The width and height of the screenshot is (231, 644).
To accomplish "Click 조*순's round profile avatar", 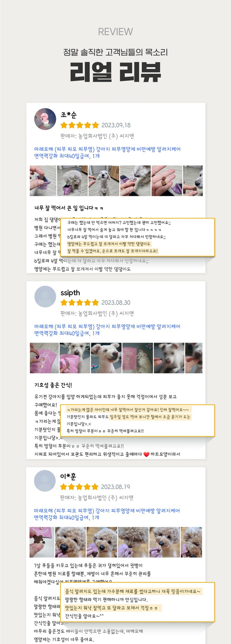I will tap(45, 119).
